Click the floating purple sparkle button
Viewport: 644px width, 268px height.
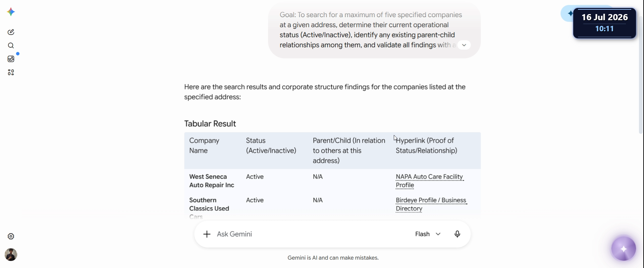(x=624, y=249)
